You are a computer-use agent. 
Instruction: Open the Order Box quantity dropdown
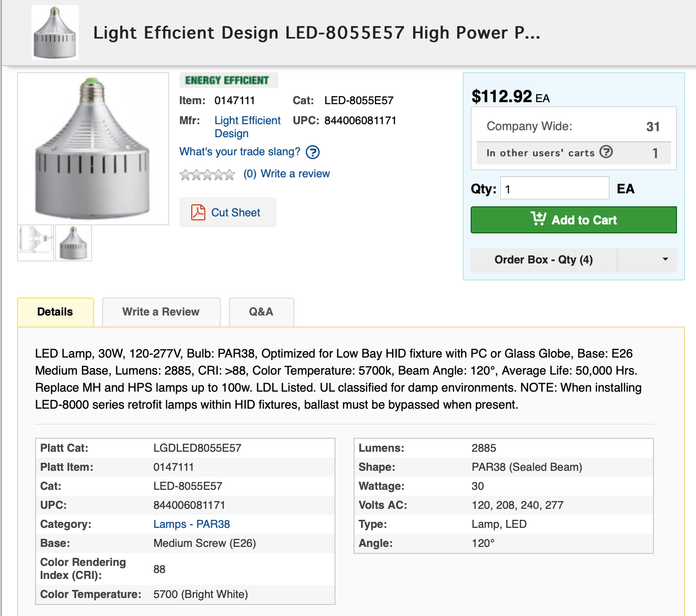coord(664,259)
